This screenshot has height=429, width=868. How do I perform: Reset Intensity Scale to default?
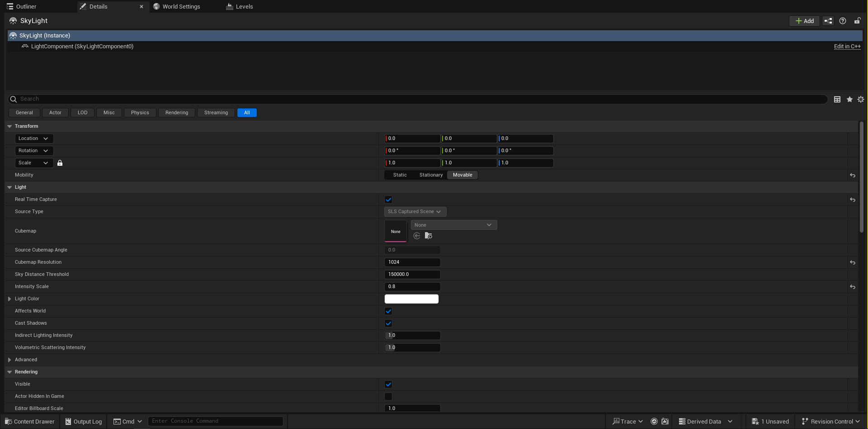pyautogui.click(x=853, y=287)
